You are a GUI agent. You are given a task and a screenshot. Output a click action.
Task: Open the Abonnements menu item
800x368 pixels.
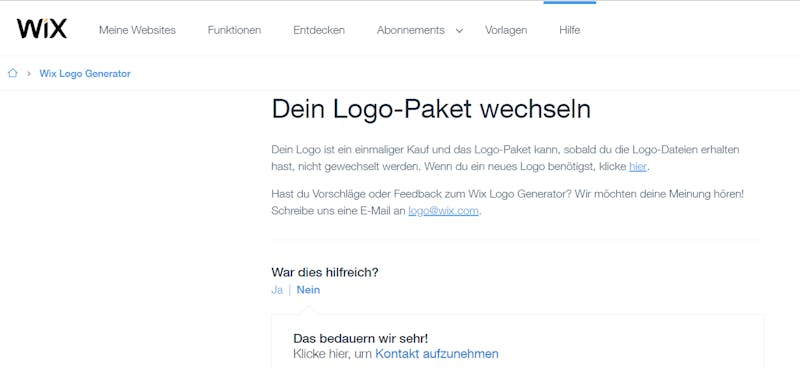tap(411, 30)
